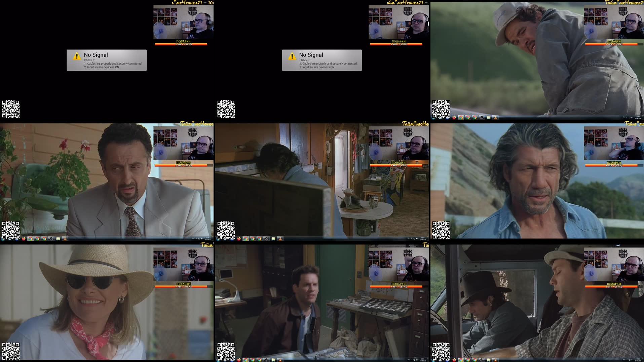Click the clock in the gray-suit man frame taskbar
Screen dimensions: 644x362
coord(207,239)
